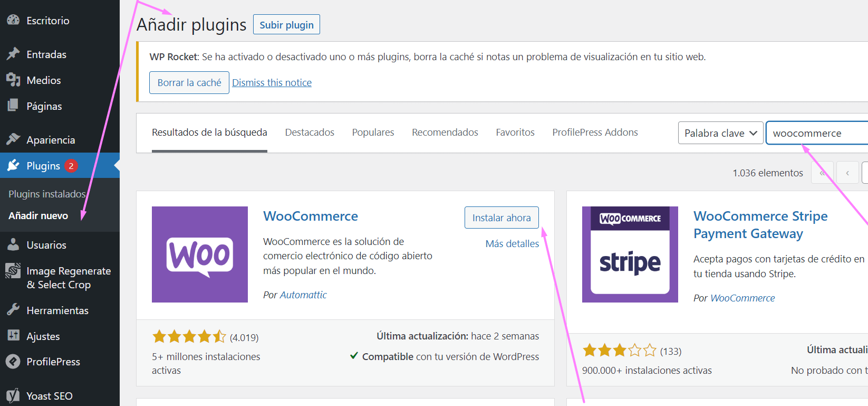Viewport: 868px width, 406px height.
Task: Click the Escritorio dashboard icon
Action: click(13, 20)
